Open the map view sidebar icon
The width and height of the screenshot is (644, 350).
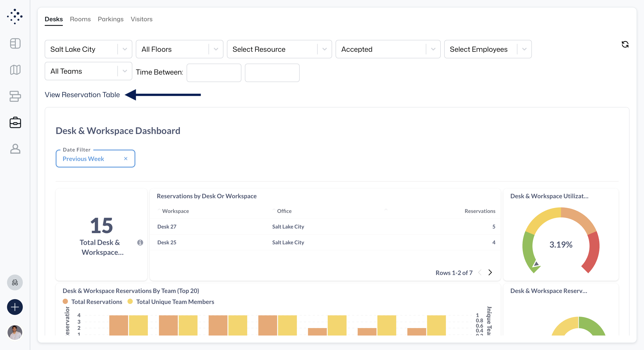[x=15, y=70]
